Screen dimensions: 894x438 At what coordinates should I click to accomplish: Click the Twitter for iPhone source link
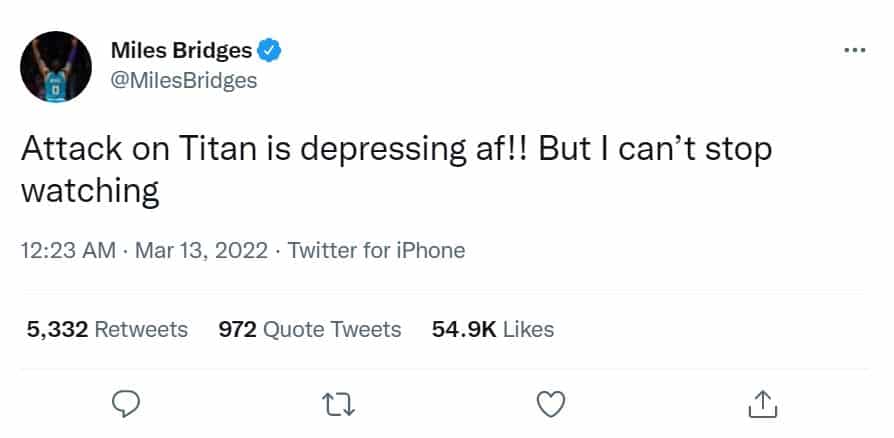[376, 250]
